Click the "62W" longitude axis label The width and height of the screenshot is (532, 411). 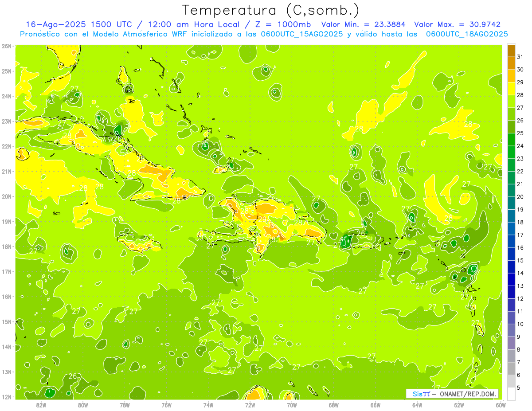459,405
